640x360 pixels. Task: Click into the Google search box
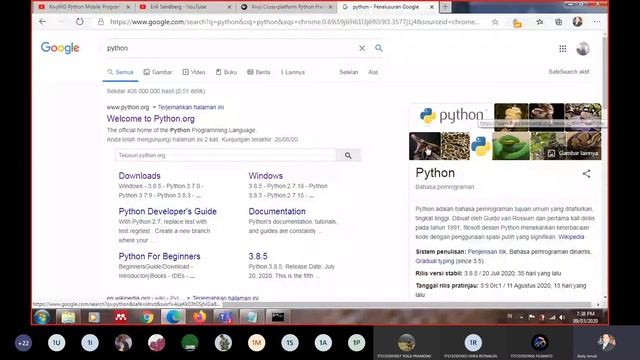(x=231, y=48)
